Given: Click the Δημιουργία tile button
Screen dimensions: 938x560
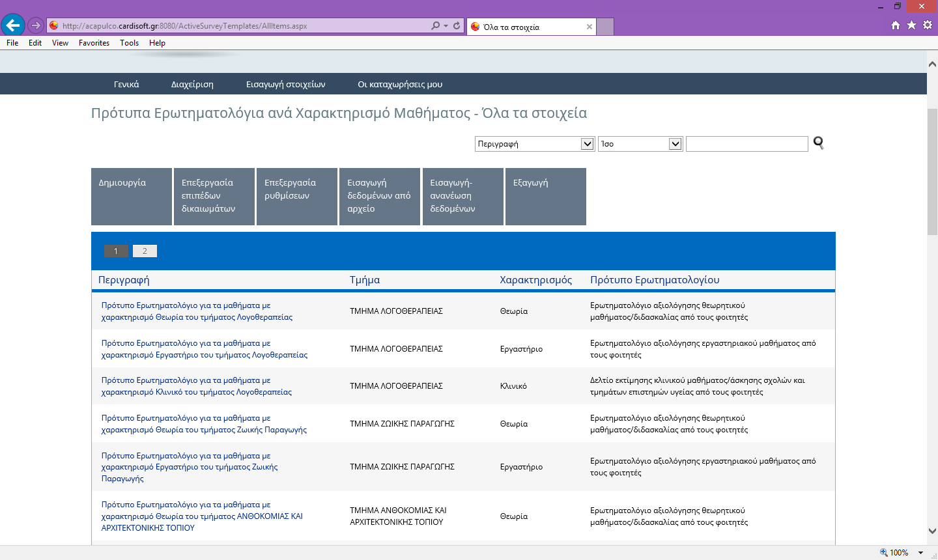Looking at the screenshot, I should [132, 197].
